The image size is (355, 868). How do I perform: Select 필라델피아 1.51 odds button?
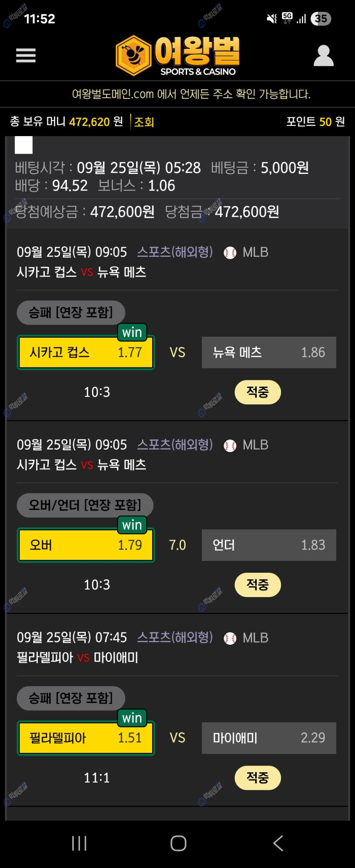[x=86, y=738]
